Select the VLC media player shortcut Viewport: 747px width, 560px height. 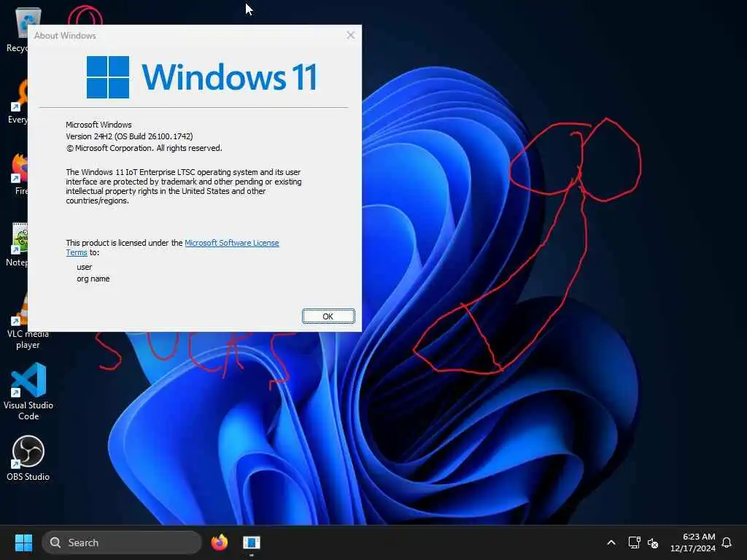pos(28,322)
